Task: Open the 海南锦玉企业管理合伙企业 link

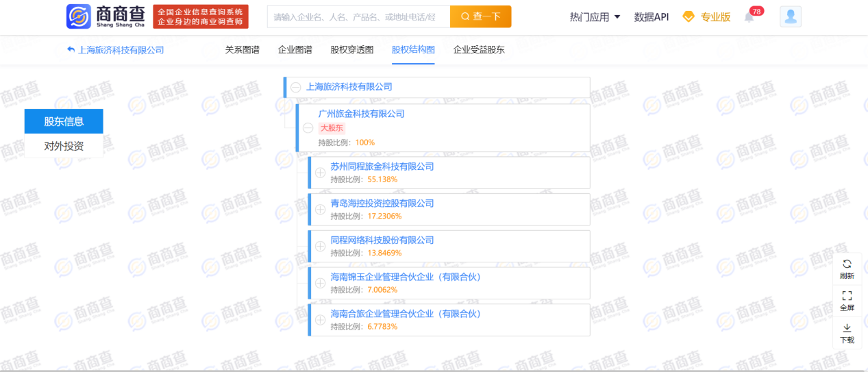Action: pyautogui.click(x=406, y=277)
